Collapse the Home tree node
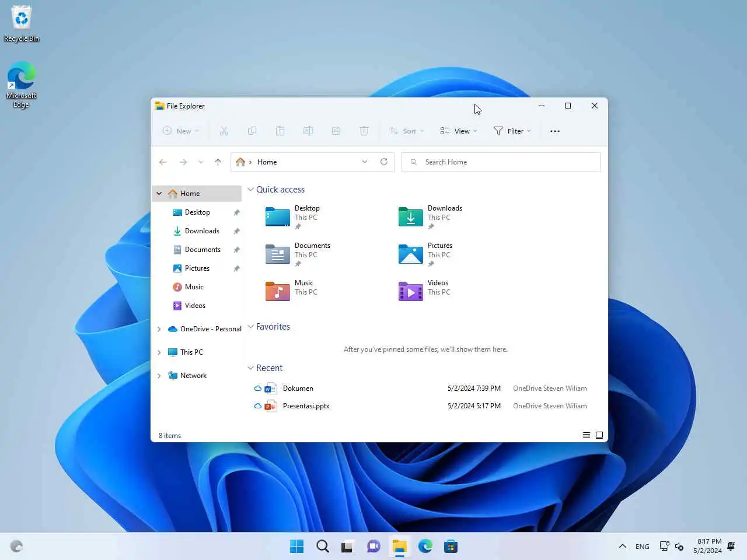This screenshot has width=747, height=560. [159, 194]
